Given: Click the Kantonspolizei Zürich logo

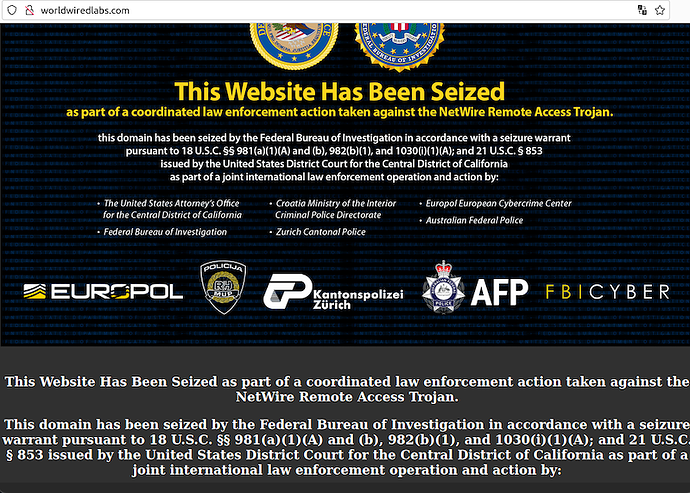Looking at the screenshot, I should coord(333,292).
